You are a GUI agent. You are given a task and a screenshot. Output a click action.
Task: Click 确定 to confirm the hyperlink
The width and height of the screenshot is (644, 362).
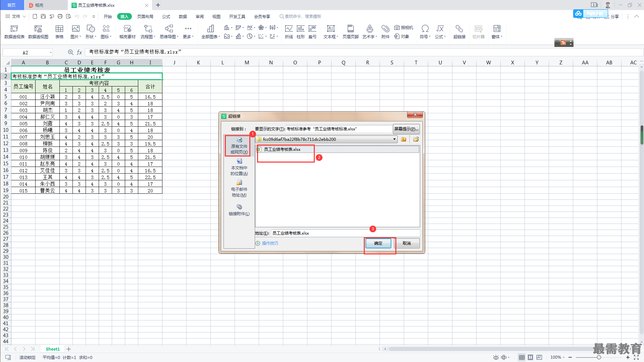378,243
